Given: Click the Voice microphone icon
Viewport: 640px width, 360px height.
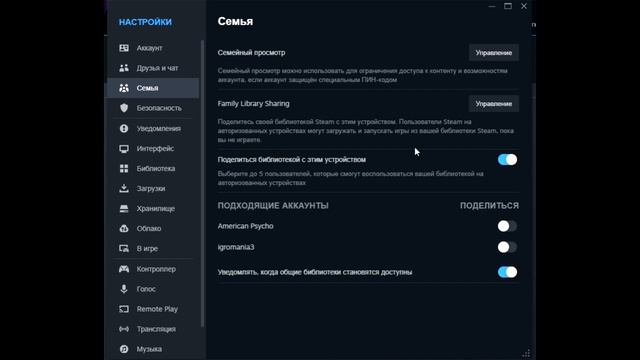Looking at the screenshot, I should tap(124, 289).
